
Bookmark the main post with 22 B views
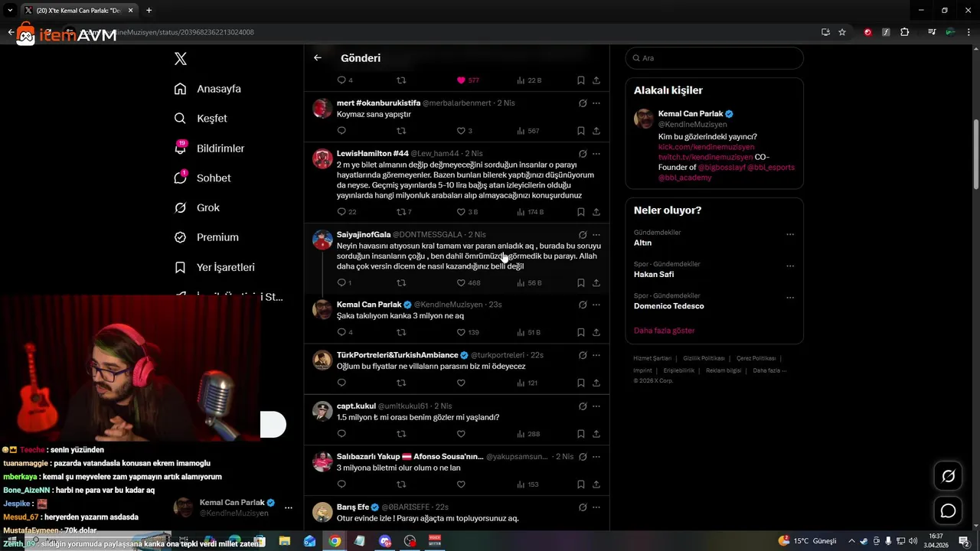[581, 80]
